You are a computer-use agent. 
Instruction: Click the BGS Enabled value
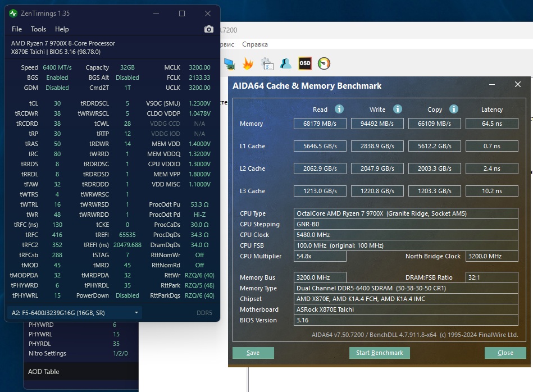[57, 78]
